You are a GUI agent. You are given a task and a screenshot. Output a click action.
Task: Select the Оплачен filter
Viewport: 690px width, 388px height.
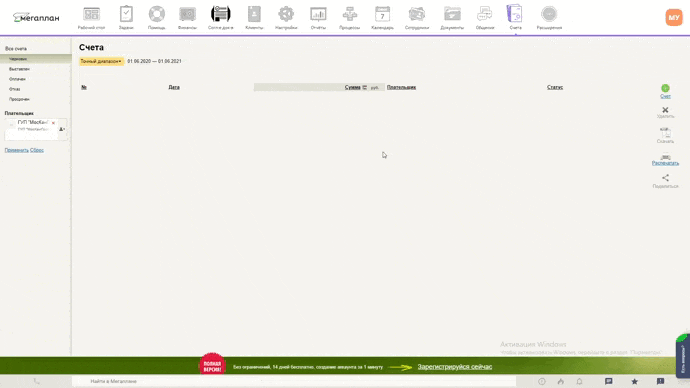click(x=17, y=79)
